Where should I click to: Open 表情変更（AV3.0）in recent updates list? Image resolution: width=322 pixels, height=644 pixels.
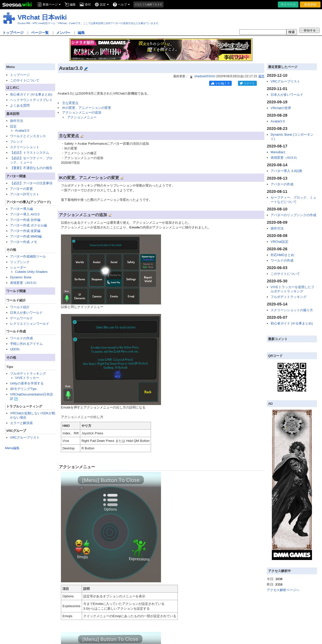[x=285, y=158]
